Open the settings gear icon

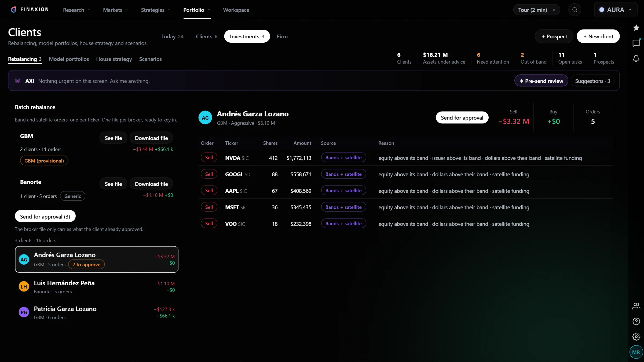point(636,337)
